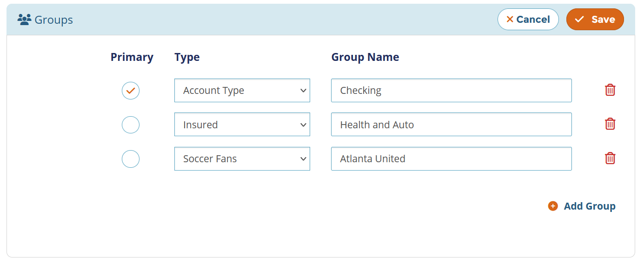
Task: Expand the Insured type dropdown
Action: [242, 125]
